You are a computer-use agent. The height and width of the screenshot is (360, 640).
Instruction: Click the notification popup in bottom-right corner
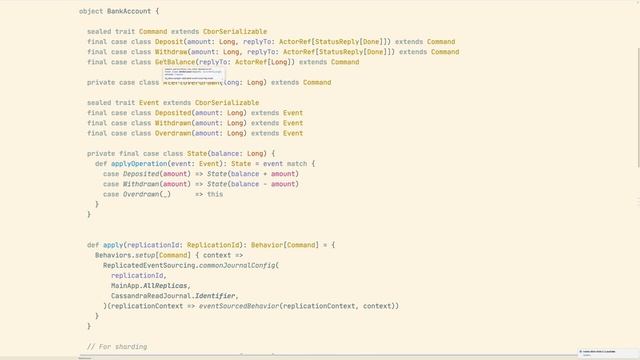[608, 353]
